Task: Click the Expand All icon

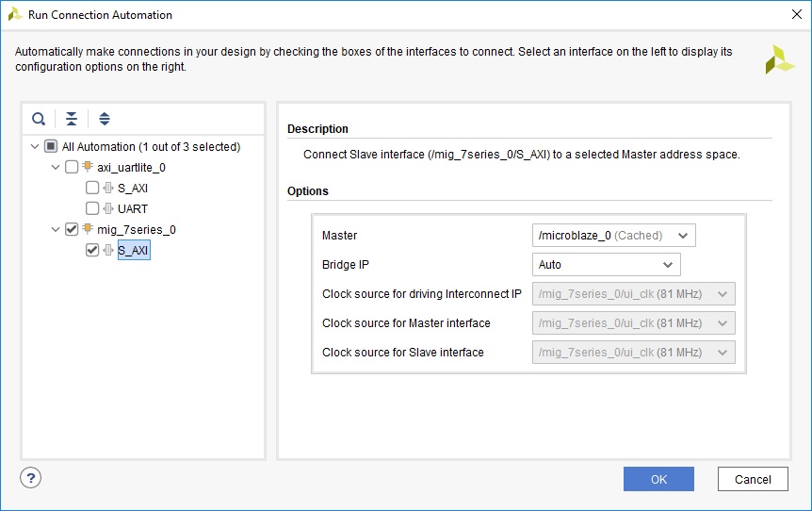Action: tap(105, 119)
